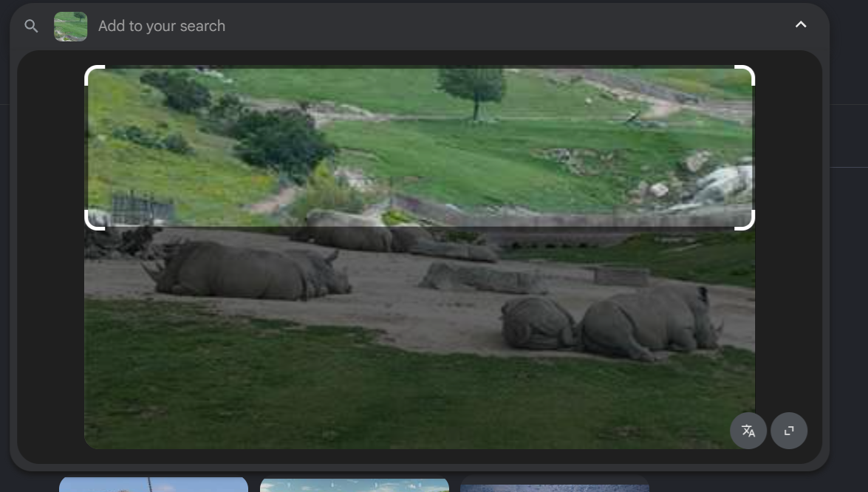Open the first result thumbnail below the panel

point(153,485)
